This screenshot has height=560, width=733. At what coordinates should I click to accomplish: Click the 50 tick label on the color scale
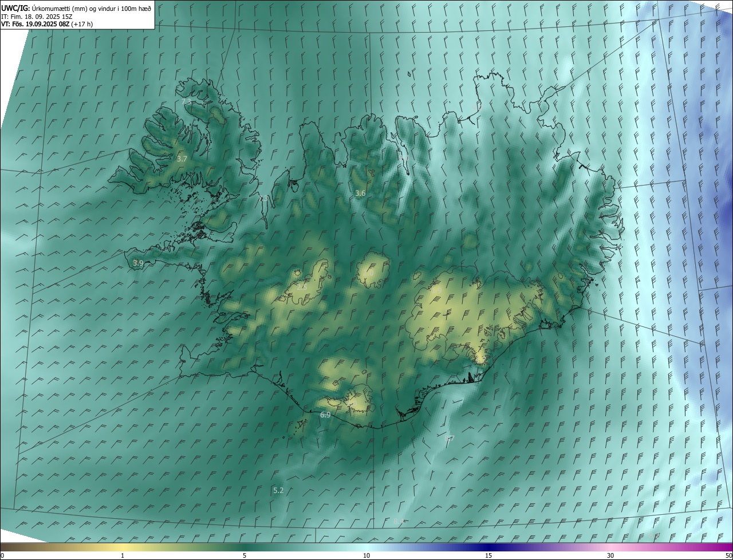coord(728,555)
